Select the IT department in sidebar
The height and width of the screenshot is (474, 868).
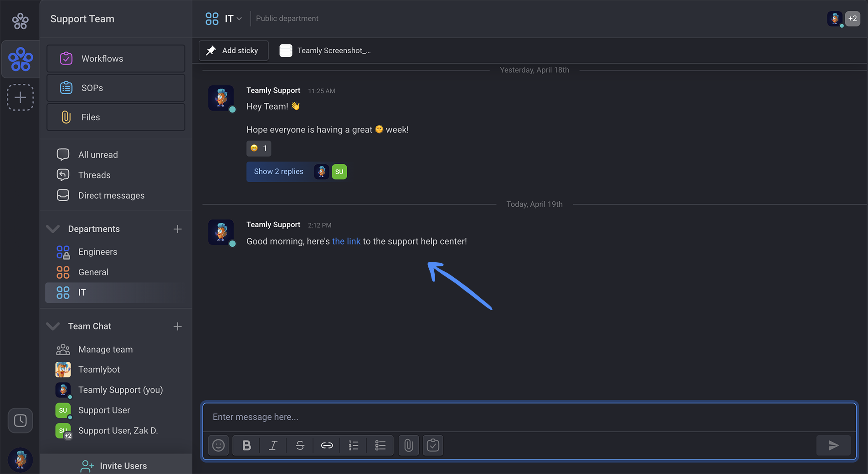coord(116,292)
